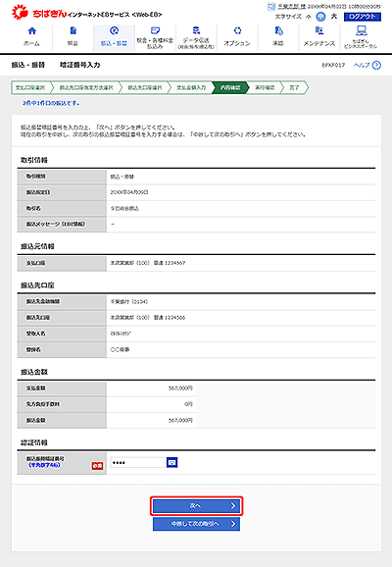Open the メンテナンス maintenance icon

tap(319, 30)
